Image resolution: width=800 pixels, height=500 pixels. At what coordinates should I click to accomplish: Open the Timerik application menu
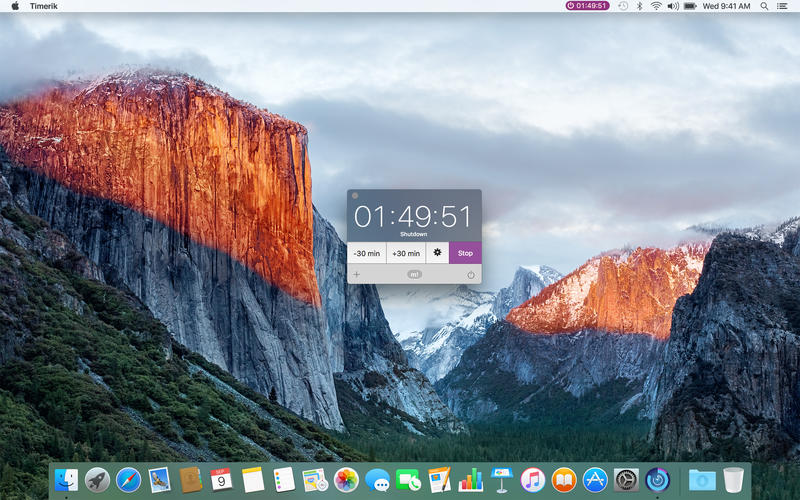click(43, 6)
